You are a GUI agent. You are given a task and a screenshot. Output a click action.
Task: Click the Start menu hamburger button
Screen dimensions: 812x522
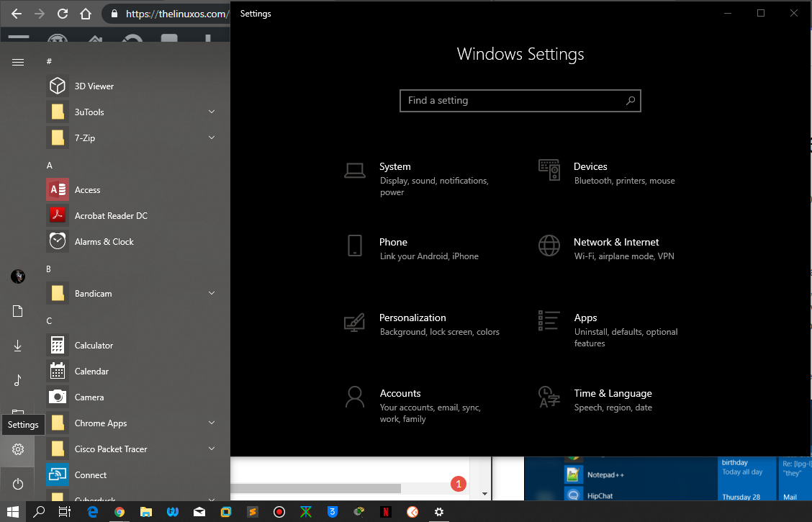tap(18, 62)
